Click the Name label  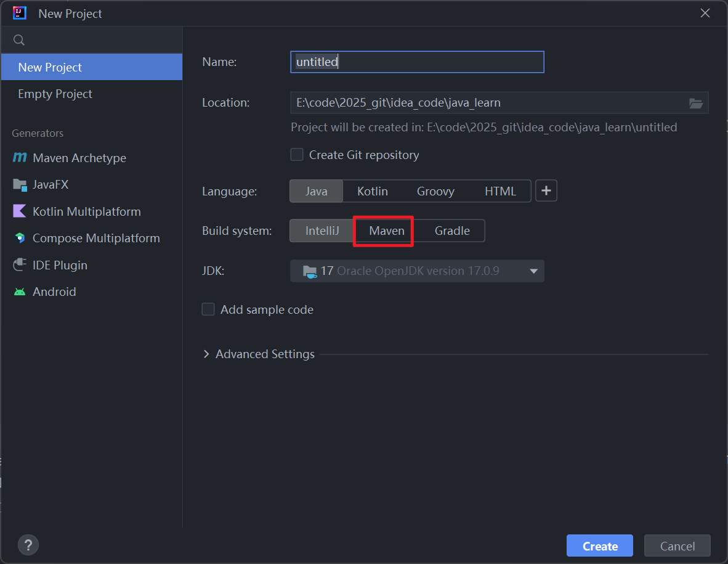[219, 62]
